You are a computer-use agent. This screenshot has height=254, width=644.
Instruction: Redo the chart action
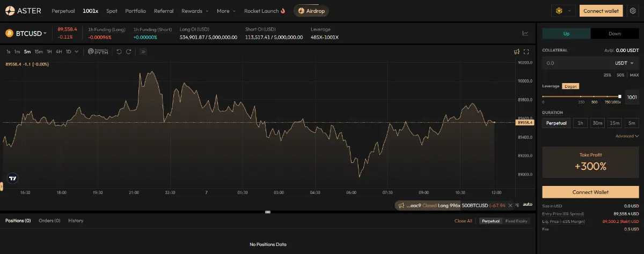click(129, 52)
